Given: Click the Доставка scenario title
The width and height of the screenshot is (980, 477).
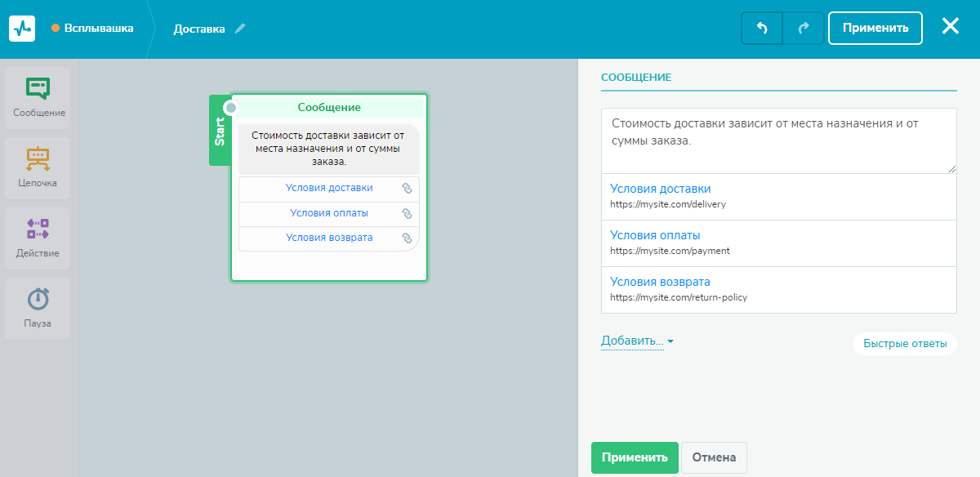Looking at the screenshot, I should click(199, 29).
